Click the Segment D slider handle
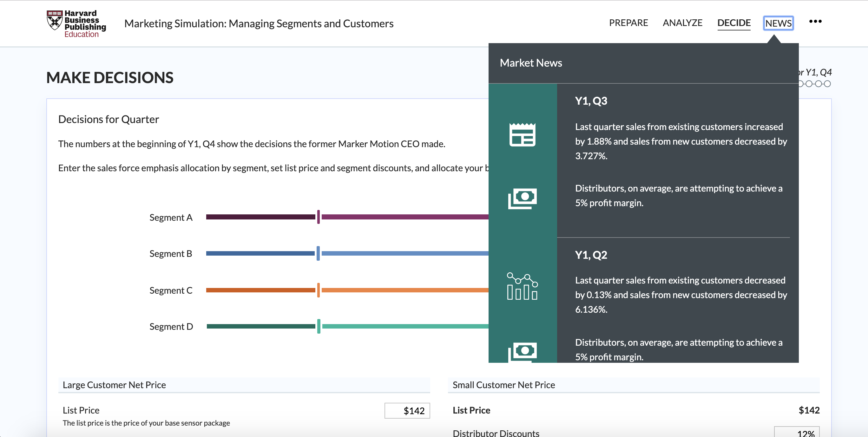This screenshot has height=437, width=868. 319,326
